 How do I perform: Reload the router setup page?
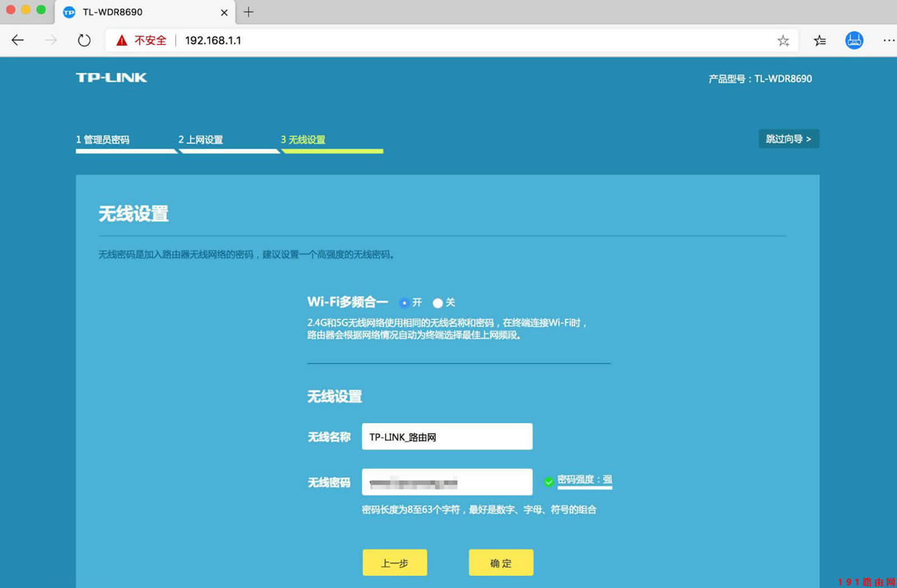pos(84,39)
